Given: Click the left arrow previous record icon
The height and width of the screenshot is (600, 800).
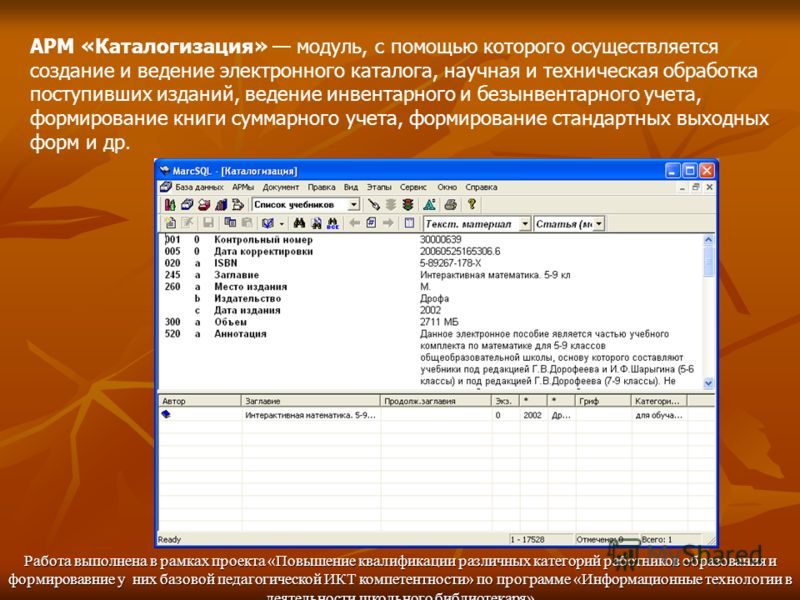Looking at the screenshot, I should [354, 223].
